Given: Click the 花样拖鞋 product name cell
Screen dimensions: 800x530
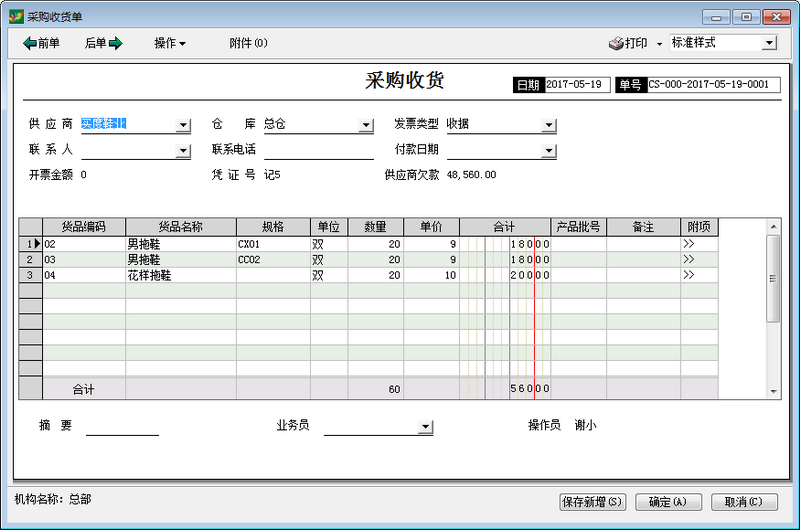Looking at the screenshot, I should pos(181,275).
